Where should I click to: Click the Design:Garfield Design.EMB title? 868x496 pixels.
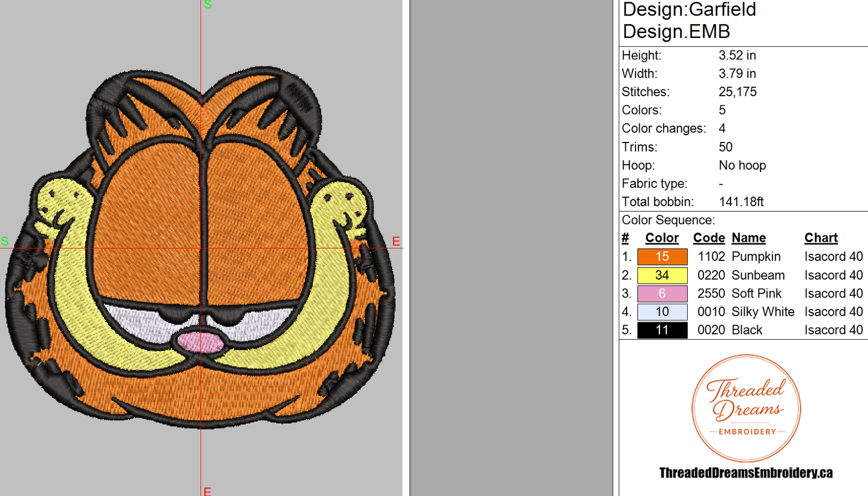[x=690, y=20]
